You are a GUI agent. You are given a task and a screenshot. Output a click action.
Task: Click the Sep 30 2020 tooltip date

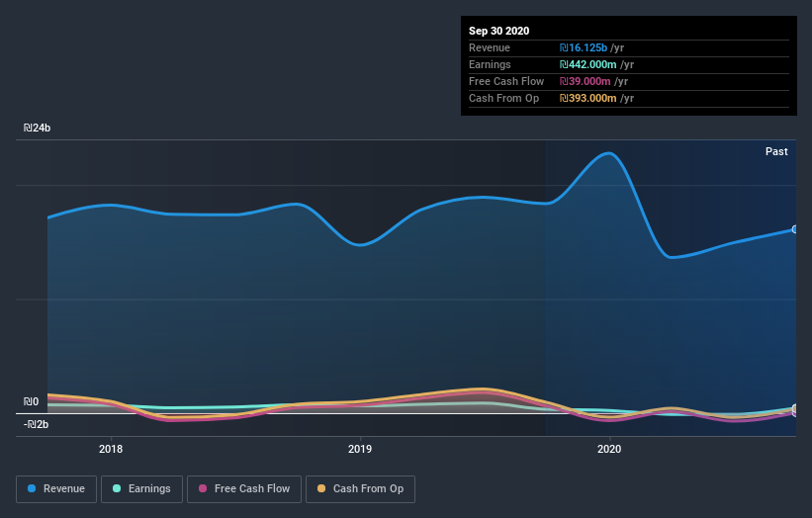coord(498,31)
